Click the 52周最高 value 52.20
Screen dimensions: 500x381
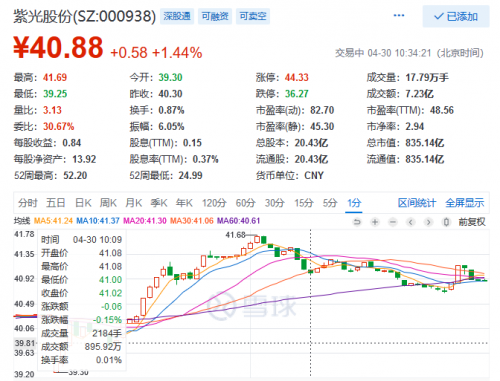click(x=75, y=175)
